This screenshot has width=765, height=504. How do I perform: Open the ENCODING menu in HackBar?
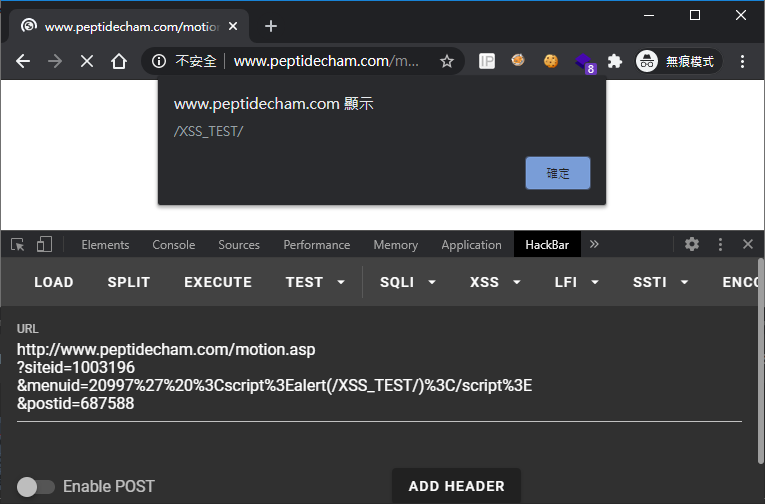(739, 282)
